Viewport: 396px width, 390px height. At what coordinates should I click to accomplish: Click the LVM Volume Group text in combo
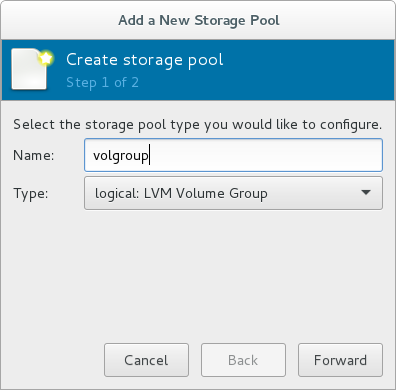[206, 193]
